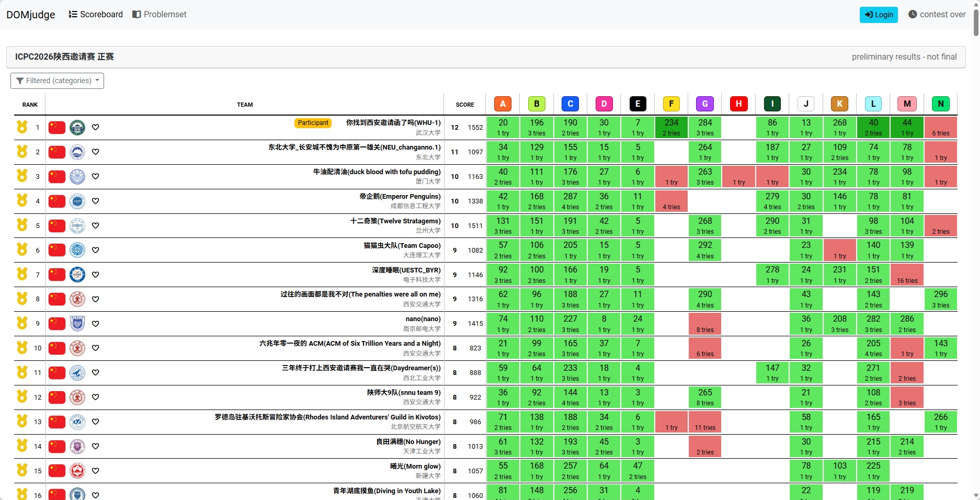Open problem I dark green badge
This screenshot has height=500, width=980.
coord(772,104)
